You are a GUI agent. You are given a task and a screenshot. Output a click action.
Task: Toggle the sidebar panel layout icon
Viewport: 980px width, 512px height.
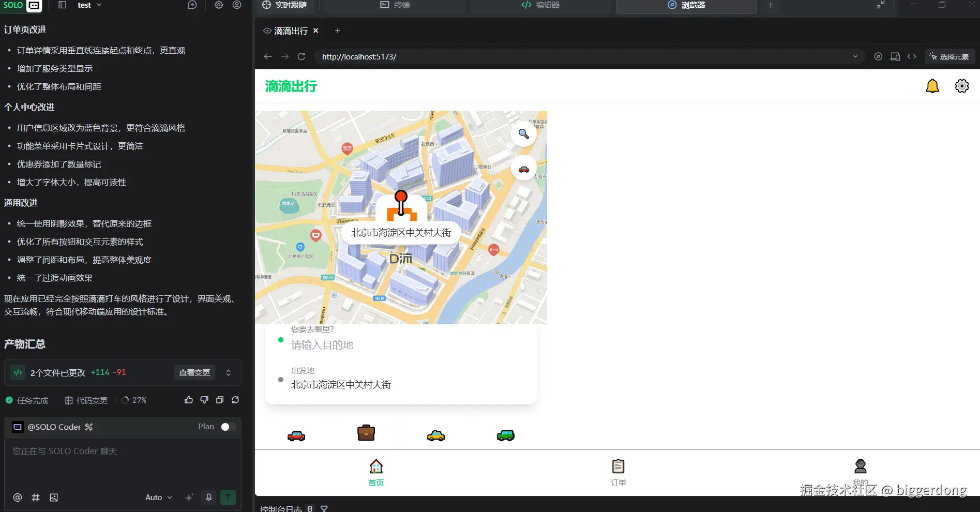62,5
